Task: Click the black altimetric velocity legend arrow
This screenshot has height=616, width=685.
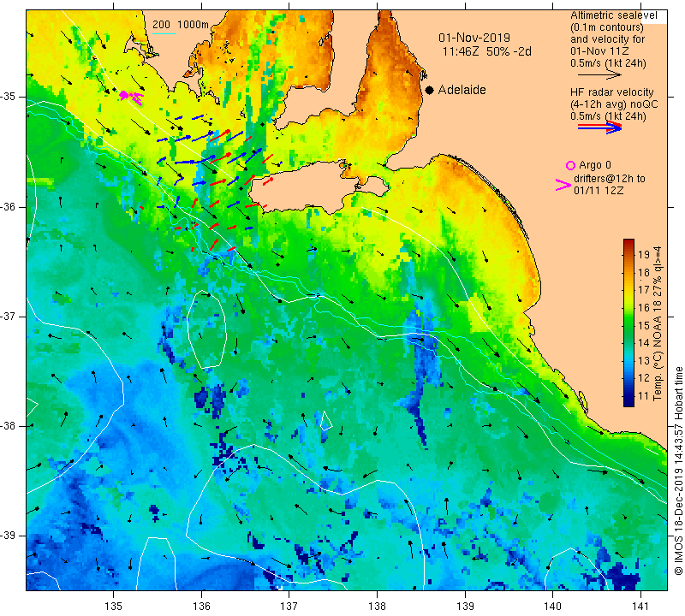Action: point(599,75)
